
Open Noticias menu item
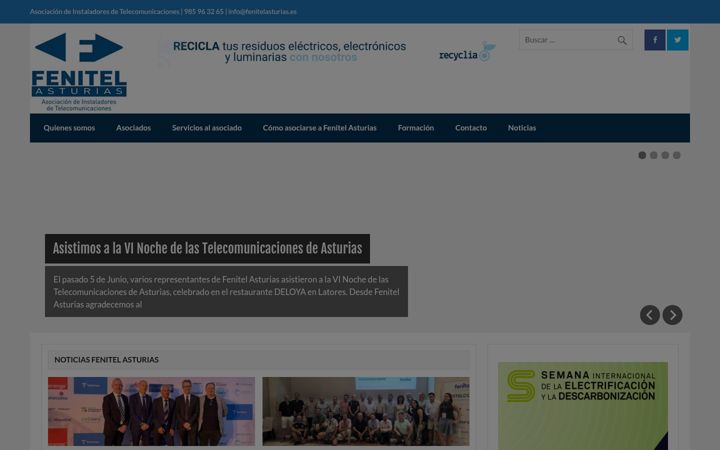tap(522, 128)
